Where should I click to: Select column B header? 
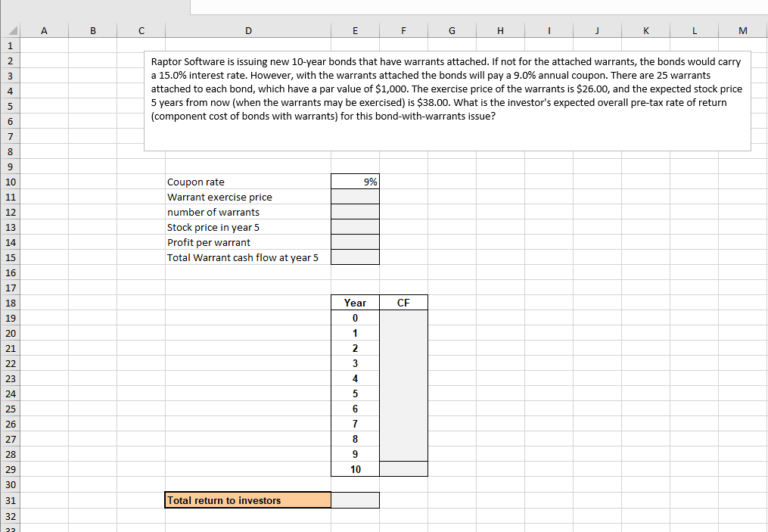coord(92,30)
